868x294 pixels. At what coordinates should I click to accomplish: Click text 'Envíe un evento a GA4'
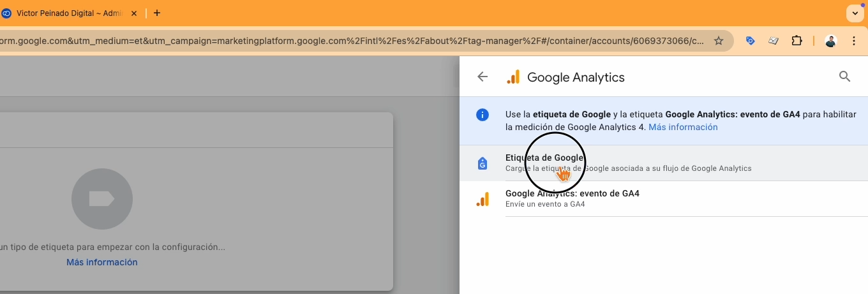point(545,204)
